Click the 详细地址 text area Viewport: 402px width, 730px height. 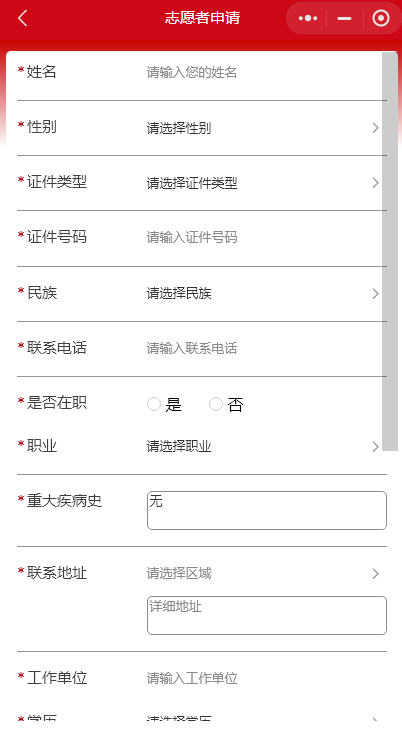267,615
